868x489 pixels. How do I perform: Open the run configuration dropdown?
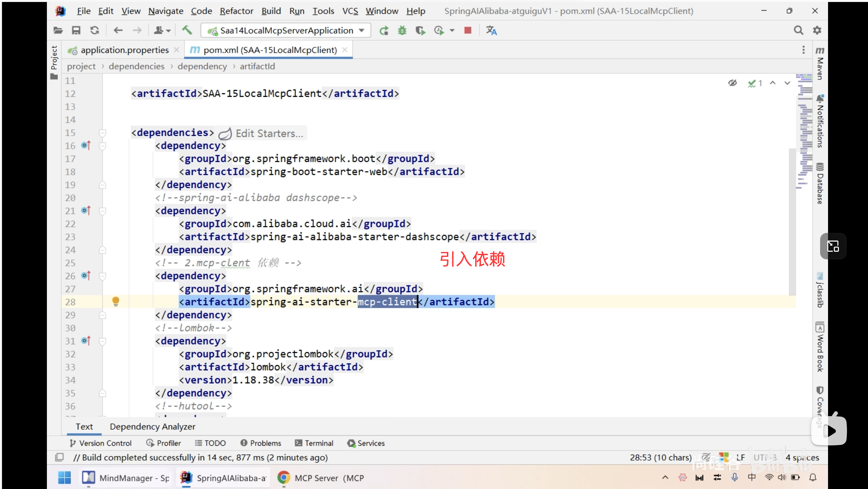pyautogui.click(x=362, y=30)
